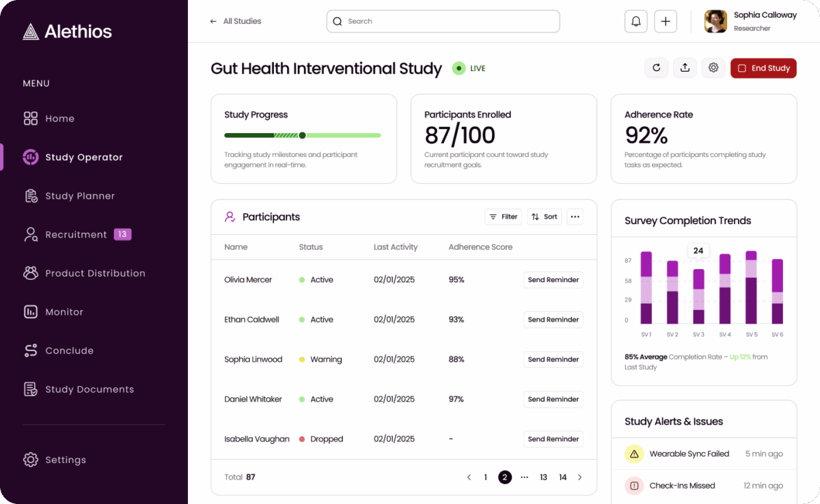Click the Search input field

(443, 21)
